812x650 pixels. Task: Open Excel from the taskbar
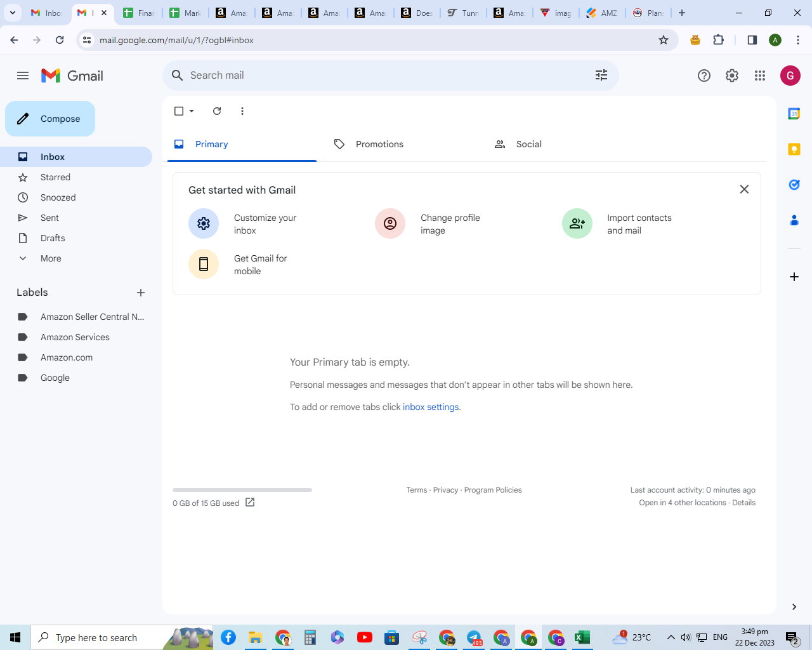[582, 637]
